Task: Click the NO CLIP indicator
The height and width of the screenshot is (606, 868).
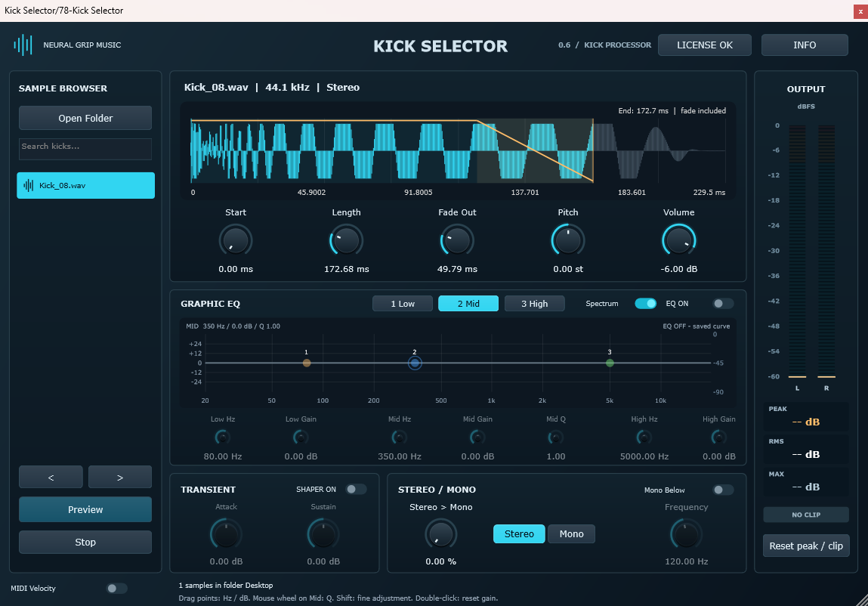Action: click(806, 515)
